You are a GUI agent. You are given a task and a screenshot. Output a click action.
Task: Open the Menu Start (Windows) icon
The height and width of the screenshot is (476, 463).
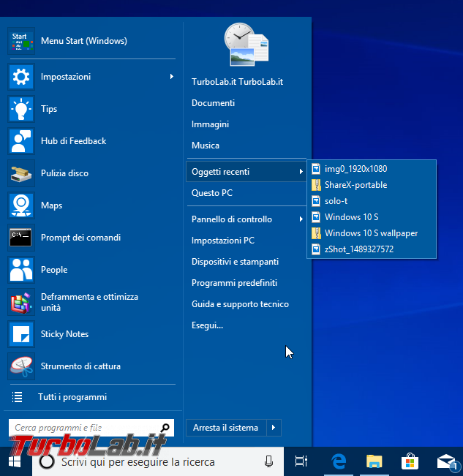pyautogui.click(x=21, y=41)
